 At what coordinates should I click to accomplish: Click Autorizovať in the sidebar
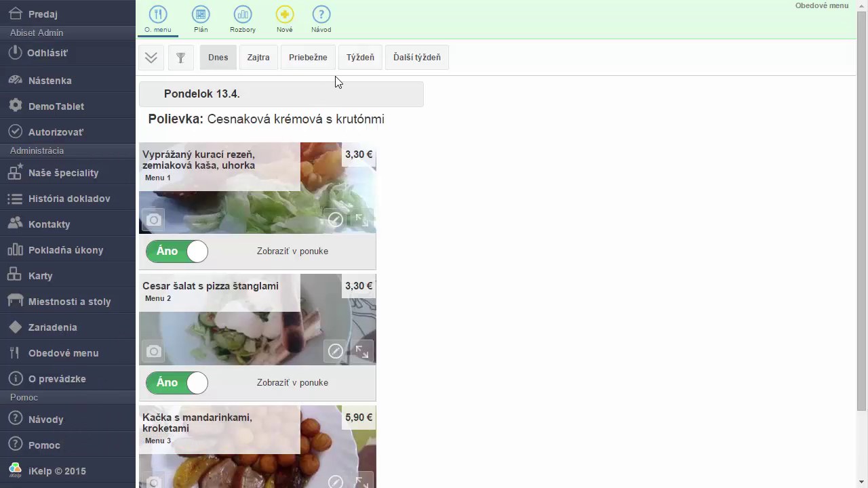click(x=68, y=131)
